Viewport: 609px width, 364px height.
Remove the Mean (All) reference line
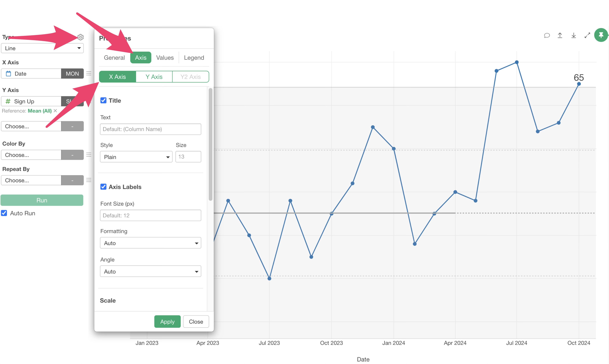point(55,111)
